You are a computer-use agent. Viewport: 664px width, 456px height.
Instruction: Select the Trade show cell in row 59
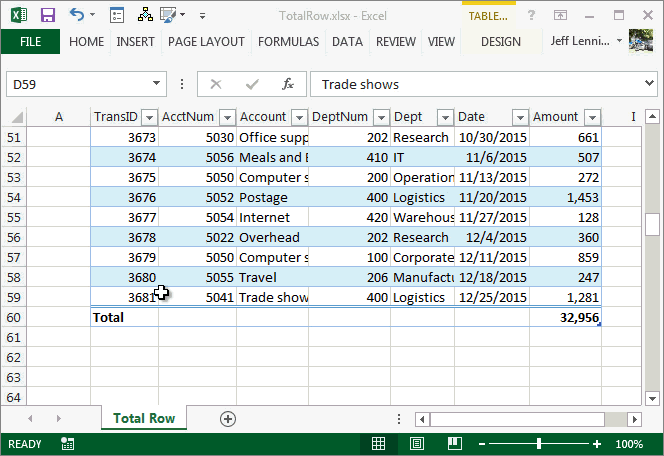click(x=273, y=297)
